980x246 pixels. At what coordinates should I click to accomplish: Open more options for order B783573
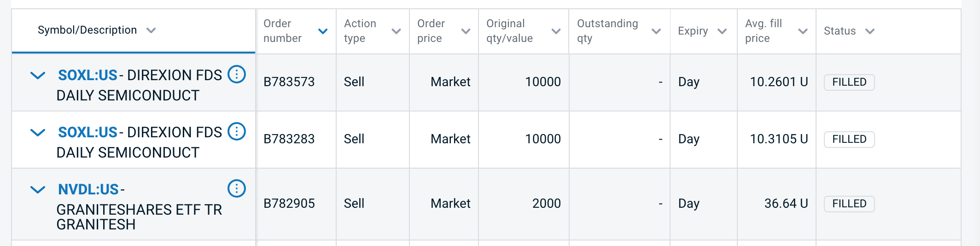237,74
